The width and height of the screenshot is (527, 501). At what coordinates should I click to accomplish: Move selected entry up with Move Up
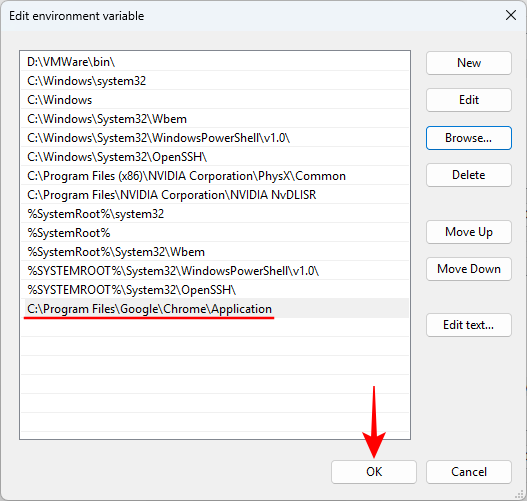[x=469, y=232]
